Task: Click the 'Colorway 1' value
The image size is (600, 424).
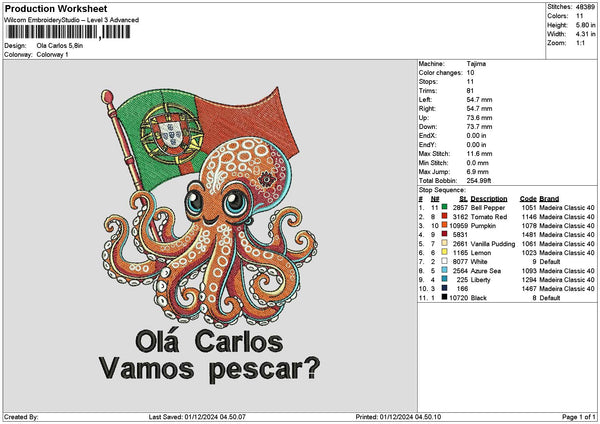Action: click(x=52, y=55)
